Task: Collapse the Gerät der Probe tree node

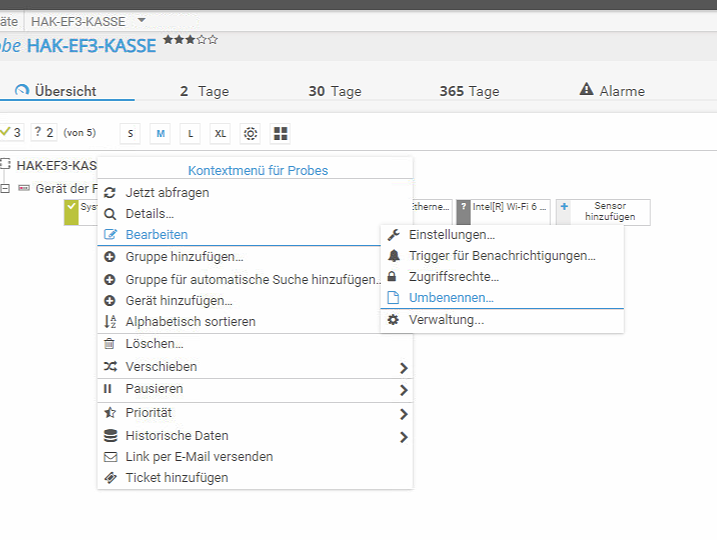Action: pos(5,188)
